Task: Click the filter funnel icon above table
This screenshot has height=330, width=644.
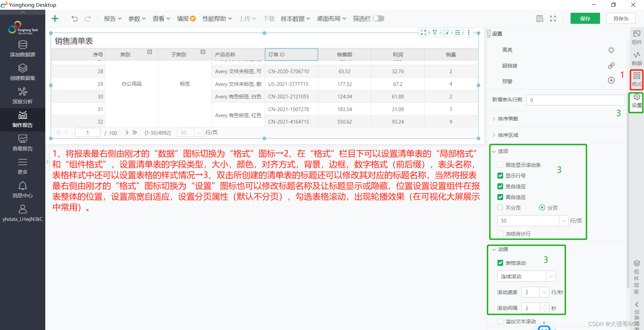Action: pos(435,33)
